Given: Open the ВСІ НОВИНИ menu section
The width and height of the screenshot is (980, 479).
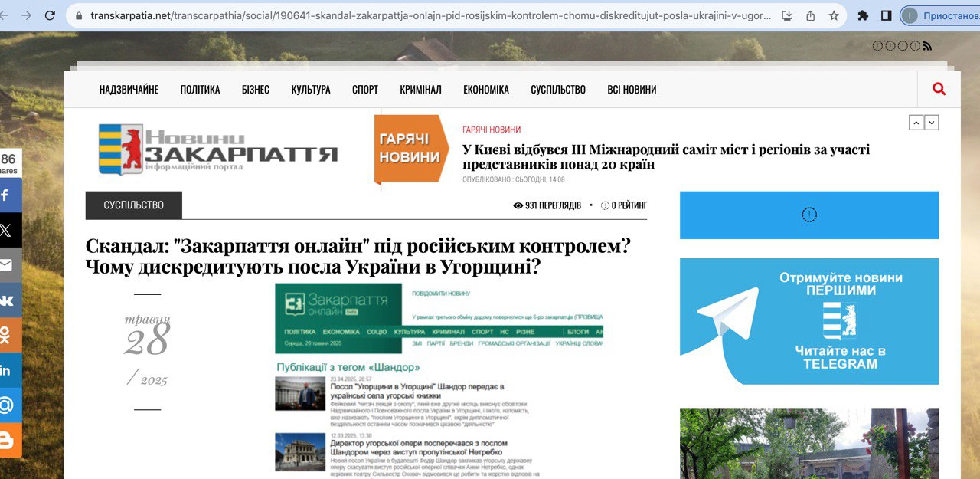Looking at the screenshot, I should pos(632,90).
